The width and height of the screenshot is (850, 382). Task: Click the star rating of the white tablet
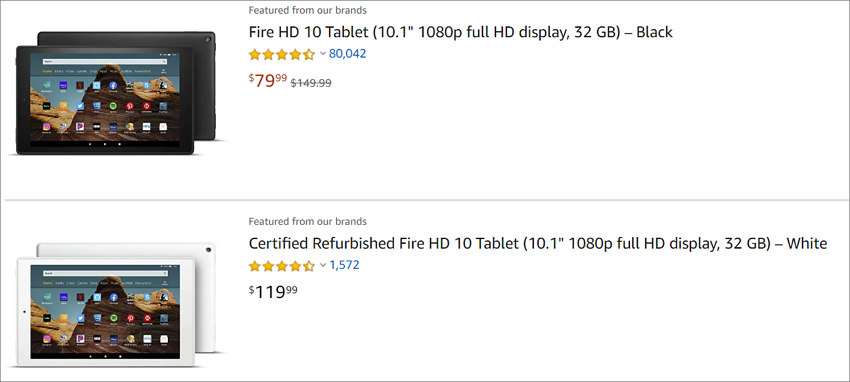[282, 266]
